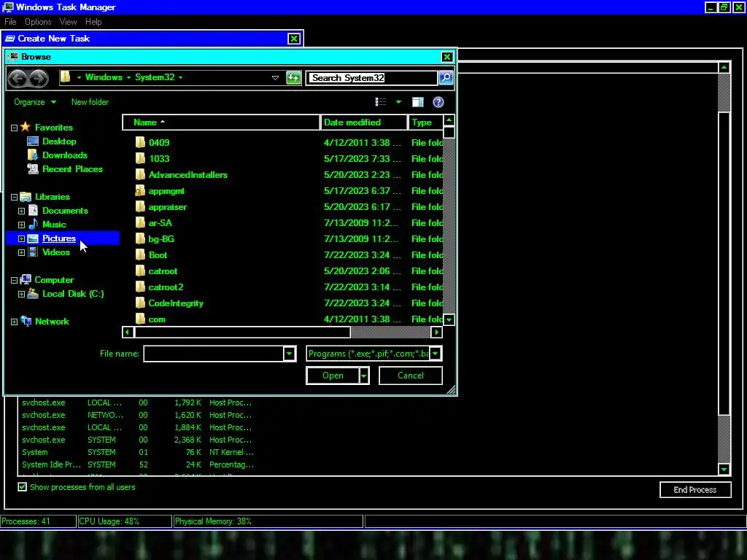Collapse the Favorites tree node
Image resolution: width=747 pixels, height=560 pixels.
pyautogui.click(x=15, y=128)
